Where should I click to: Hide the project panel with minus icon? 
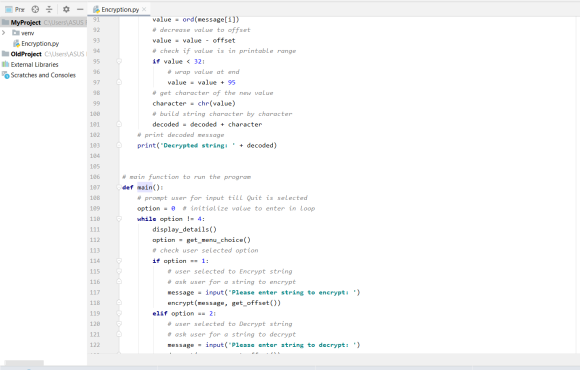[80, 9]
